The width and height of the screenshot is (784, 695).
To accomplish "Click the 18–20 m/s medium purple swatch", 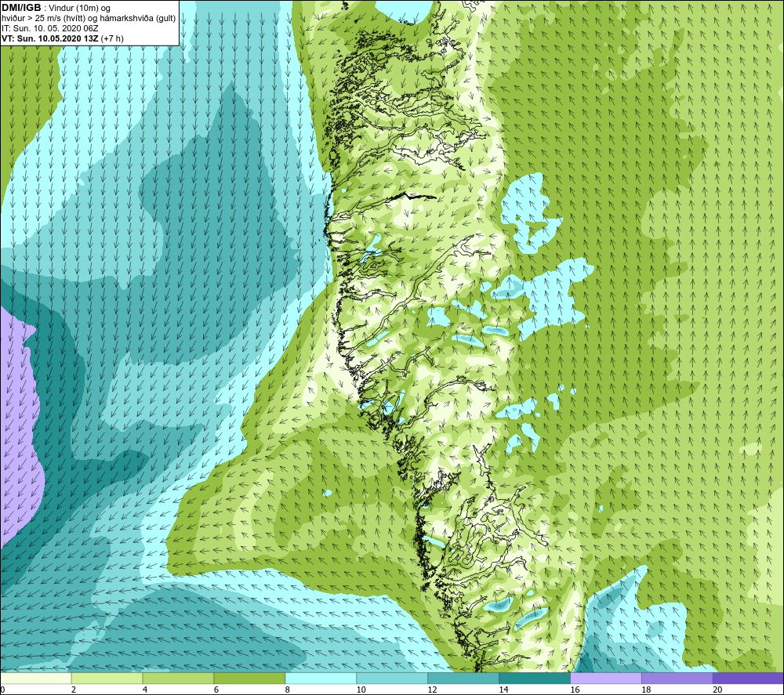I will (x=677, y=678).
